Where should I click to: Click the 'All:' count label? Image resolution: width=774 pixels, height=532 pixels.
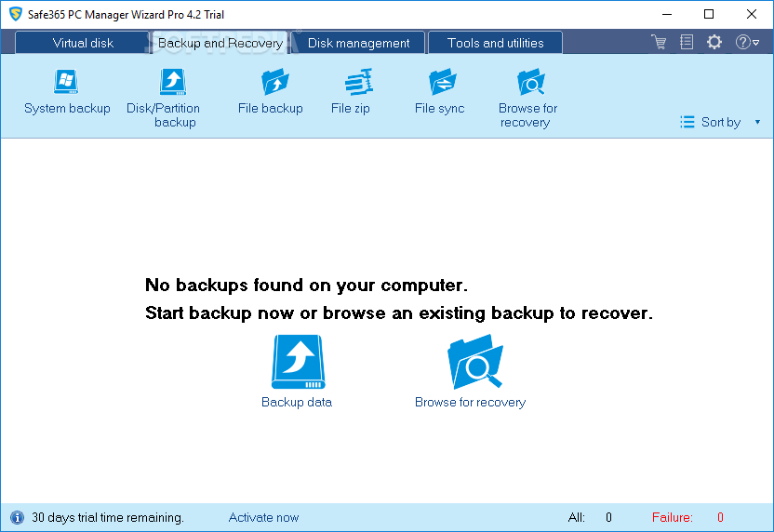pyautogui.click(x=577, y=517)
